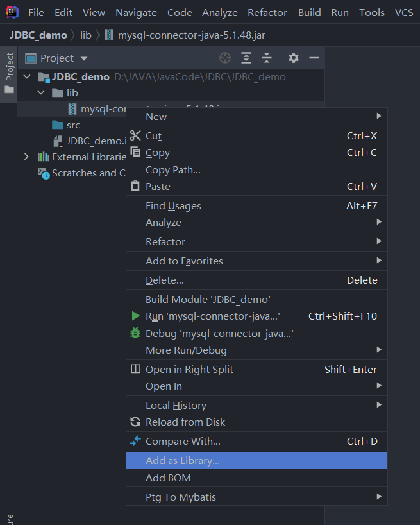Open the Tools menu
The image size is (420, 525).
click(x=371, y=13)
